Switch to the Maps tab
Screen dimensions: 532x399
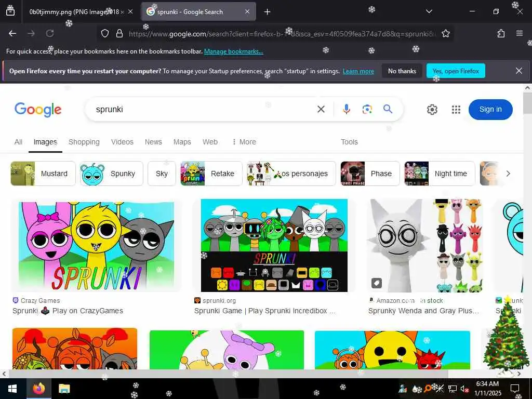point(182,142)
